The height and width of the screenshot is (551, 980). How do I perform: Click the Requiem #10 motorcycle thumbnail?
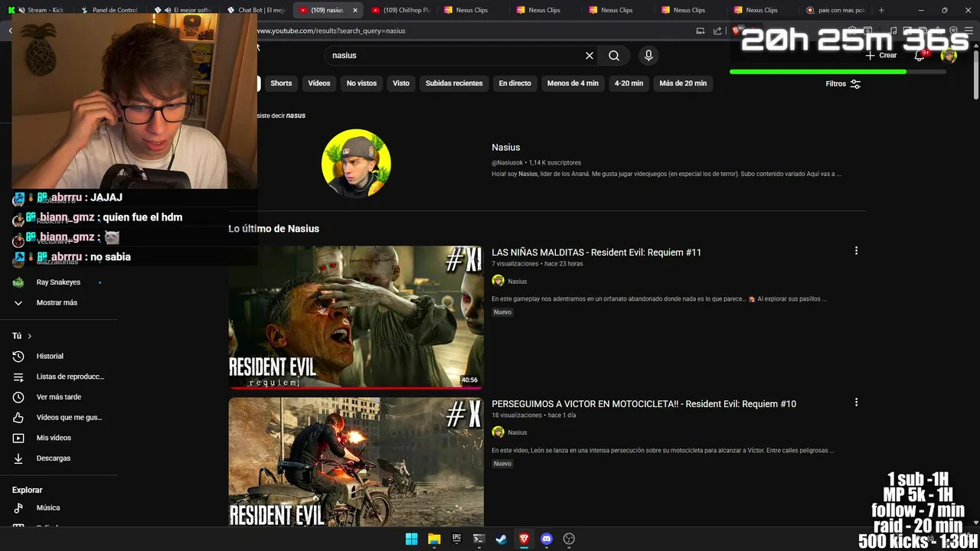click(356, 461)
